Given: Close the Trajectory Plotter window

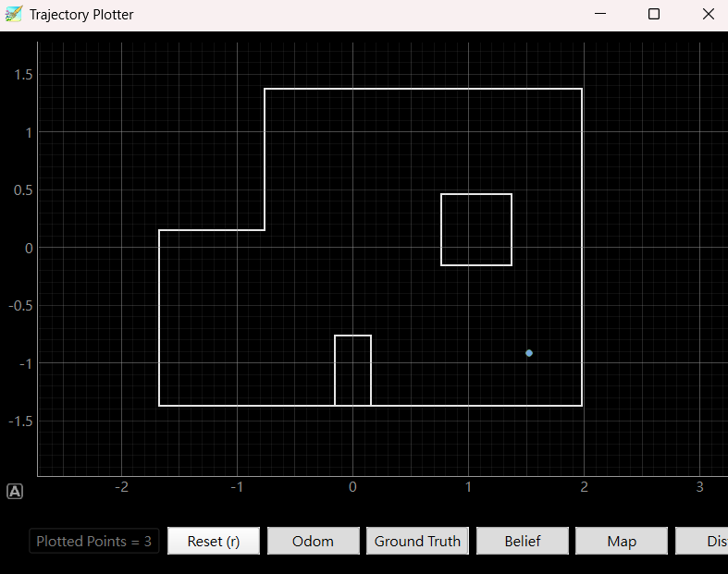Looking at the screenshot, I should (709, 14).
